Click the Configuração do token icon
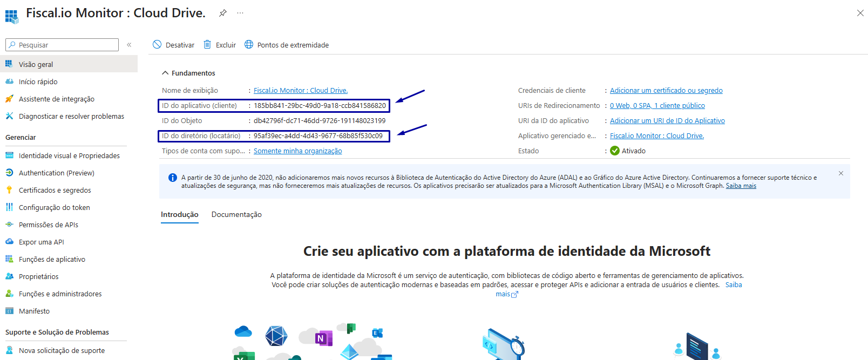Viewport: 868px width, 360px height. pyautogui.click(x=9, y=207)
